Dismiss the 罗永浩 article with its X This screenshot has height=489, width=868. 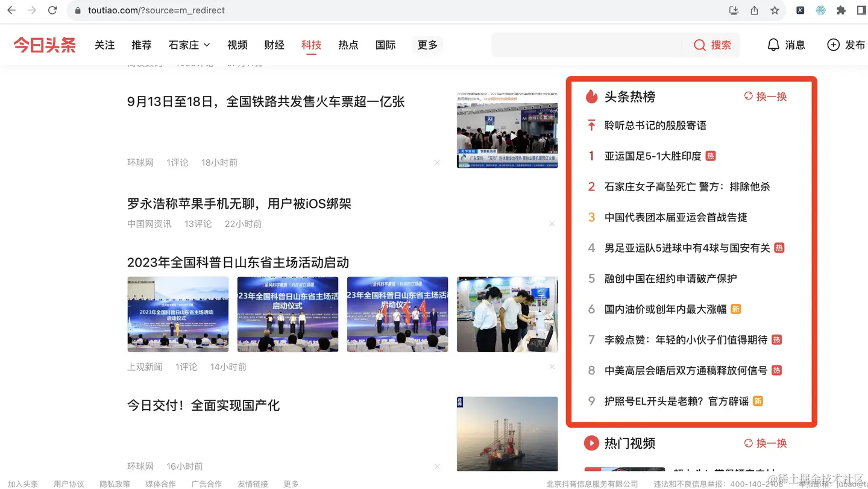[x=552, y=224]
